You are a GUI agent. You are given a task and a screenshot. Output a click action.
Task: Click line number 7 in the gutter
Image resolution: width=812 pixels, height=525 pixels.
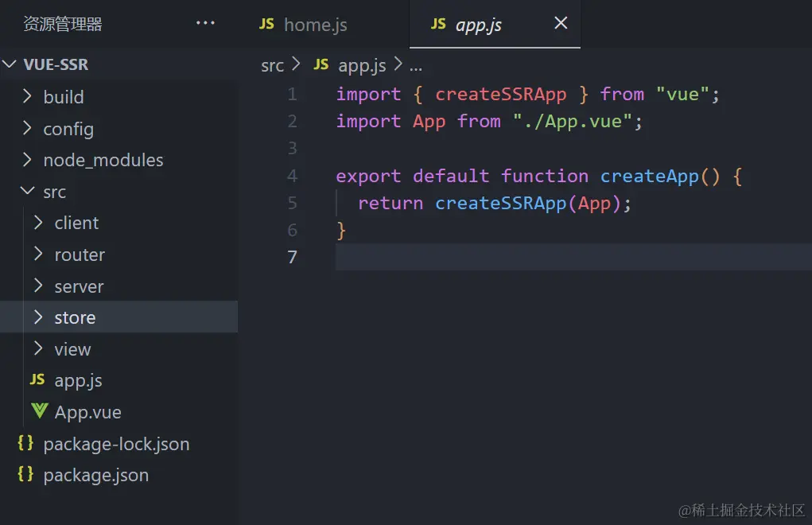[293, 257]
